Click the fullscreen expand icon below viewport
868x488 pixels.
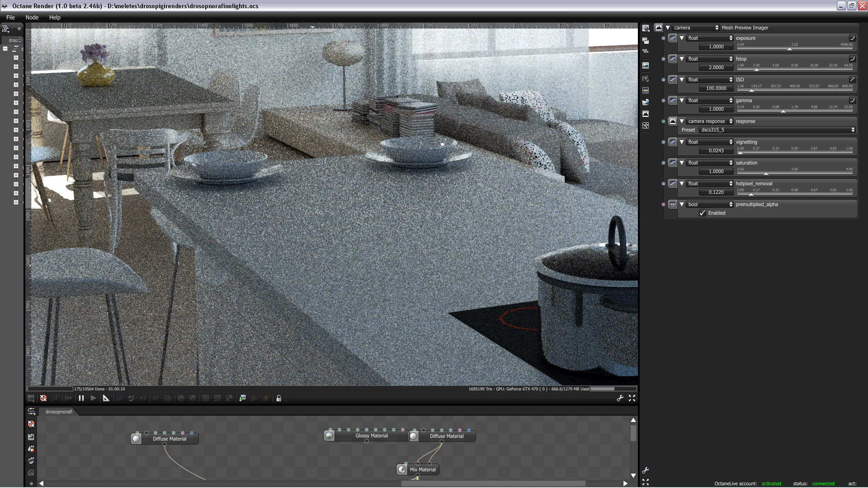point(632,398)
